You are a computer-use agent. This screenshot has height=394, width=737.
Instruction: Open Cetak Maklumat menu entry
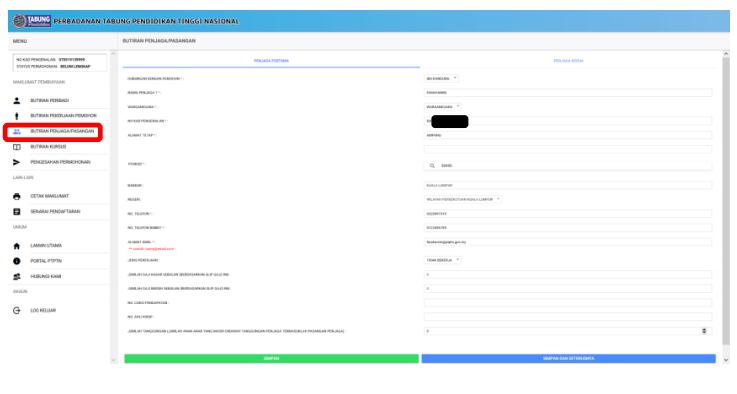tap(49, 197)
